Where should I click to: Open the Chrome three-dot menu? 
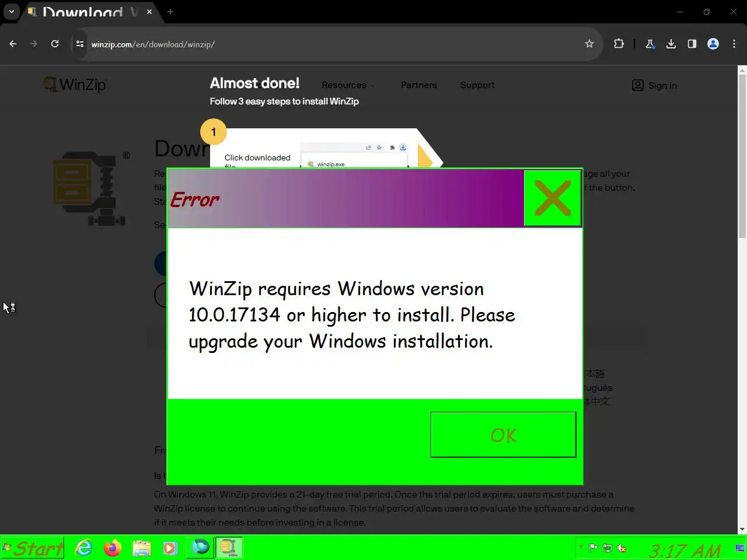[x=734, y=44]
